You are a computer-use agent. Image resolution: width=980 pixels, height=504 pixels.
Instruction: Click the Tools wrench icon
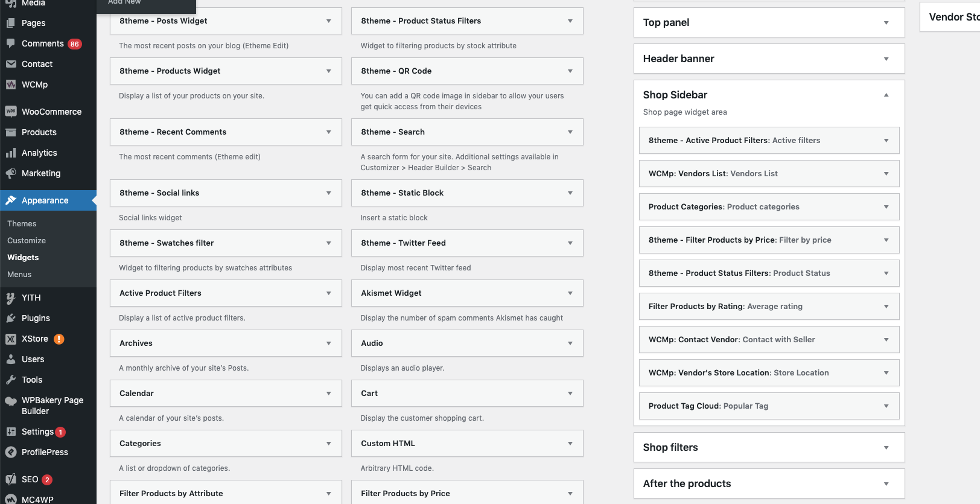(x=11, y=380)
